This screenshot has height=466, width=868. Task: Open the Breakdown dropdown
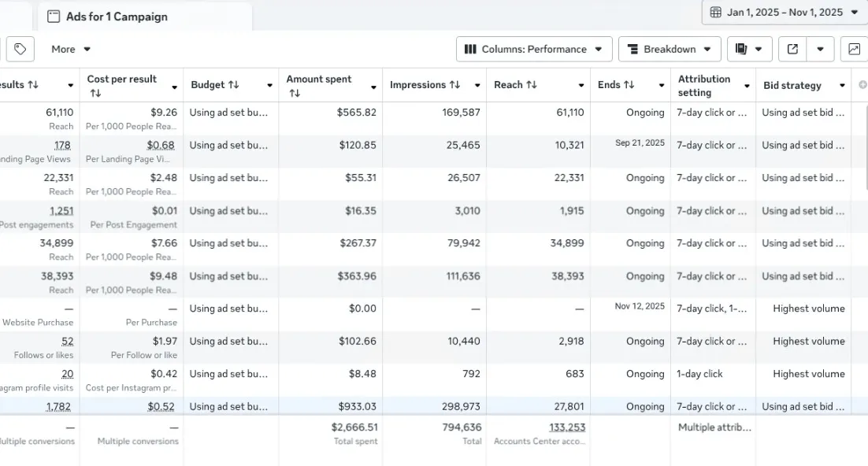click(670, 50)
